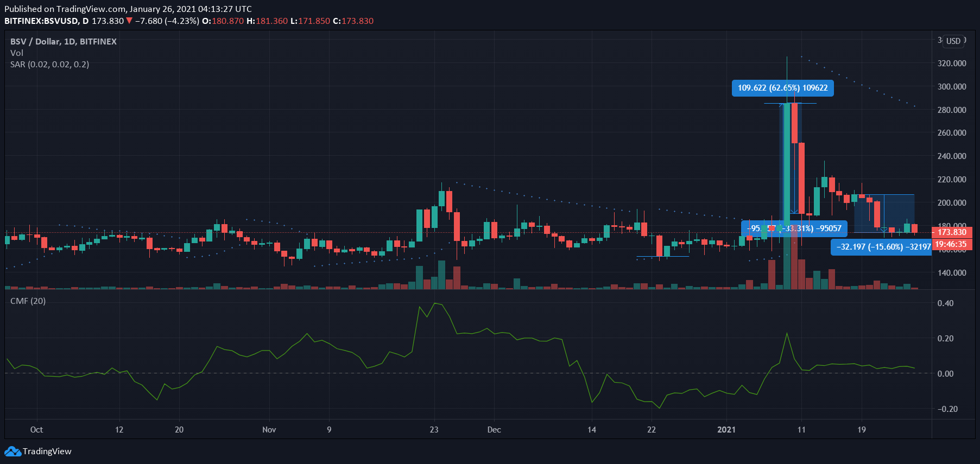The width and height of the screenshot is (980, 464).
Task: Click the high value H:181.360
Action: click(x=267, y=21)
